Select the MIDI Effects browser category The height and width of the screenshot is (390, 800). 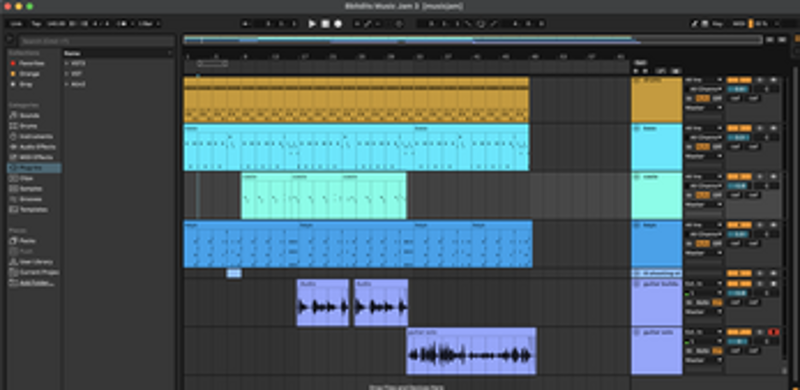(31, 158)
